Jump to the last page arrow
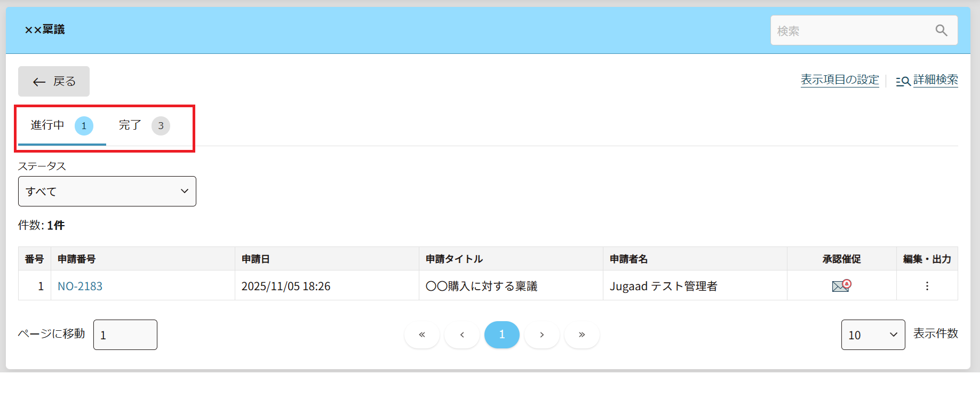The width and height of the screenshot is (980, 414). (582, 335)
